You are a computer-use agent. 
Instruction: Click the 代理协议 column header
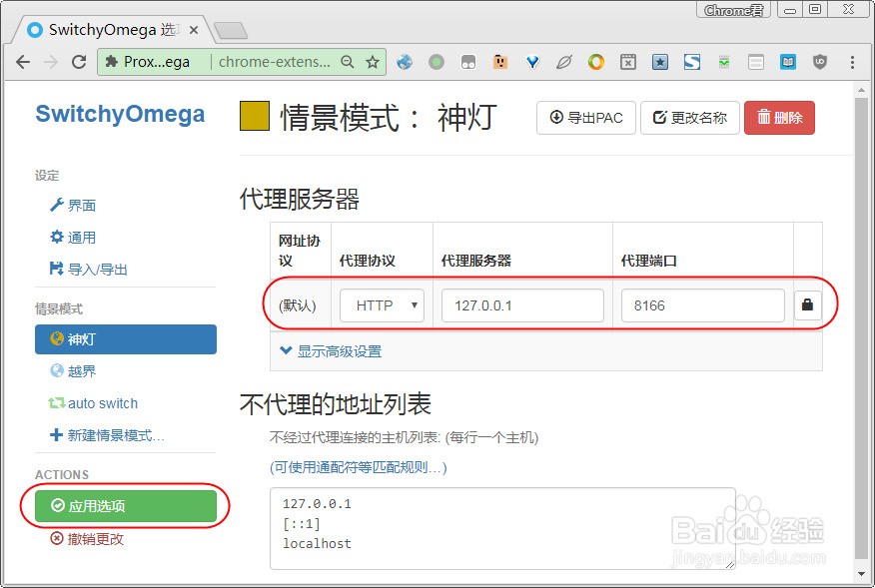pos(368,261)
